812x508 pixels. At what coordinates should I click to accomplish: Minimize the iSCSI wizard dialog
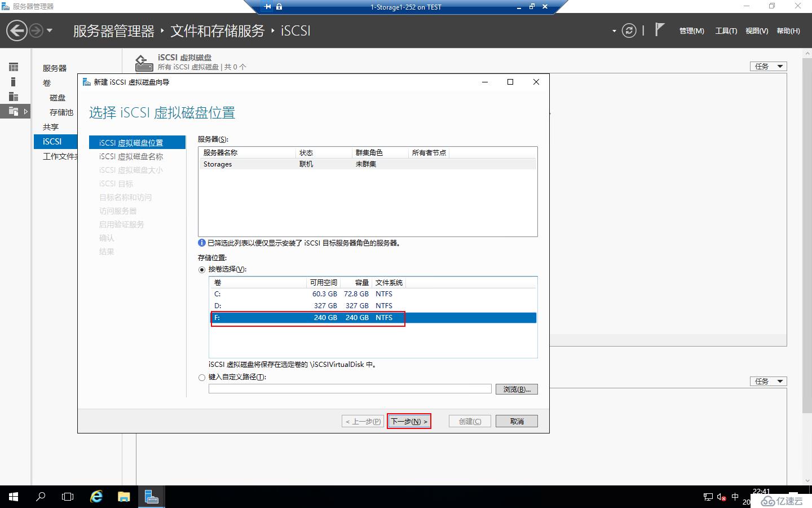[x=485, y=82]
